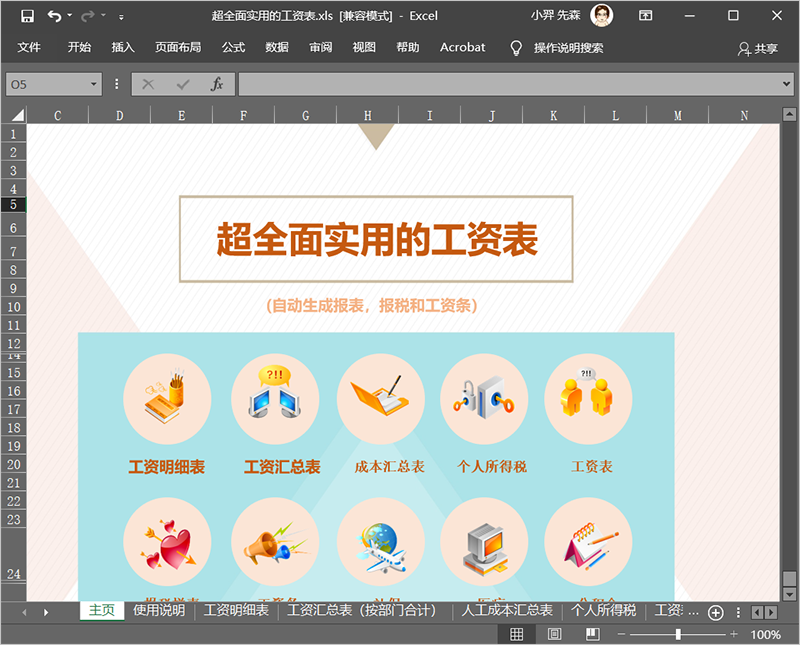The height and width of the screenshot is (645, 800).
Task: Click the 工资明细表 text link
Action: (167, 466)
